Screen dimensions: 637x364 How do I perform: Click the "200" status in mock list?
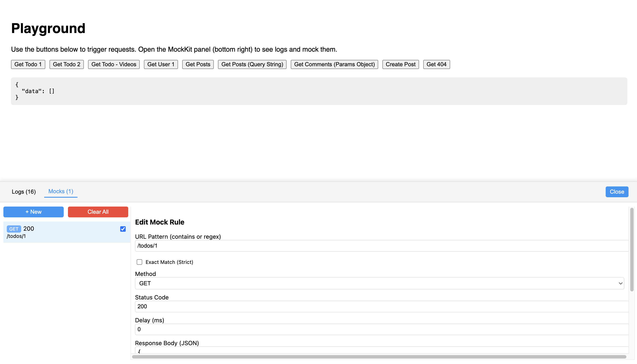click(x=29, y=229)
